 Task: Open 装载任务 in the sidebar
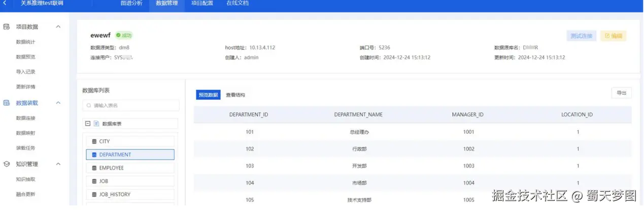click(26, 148)
